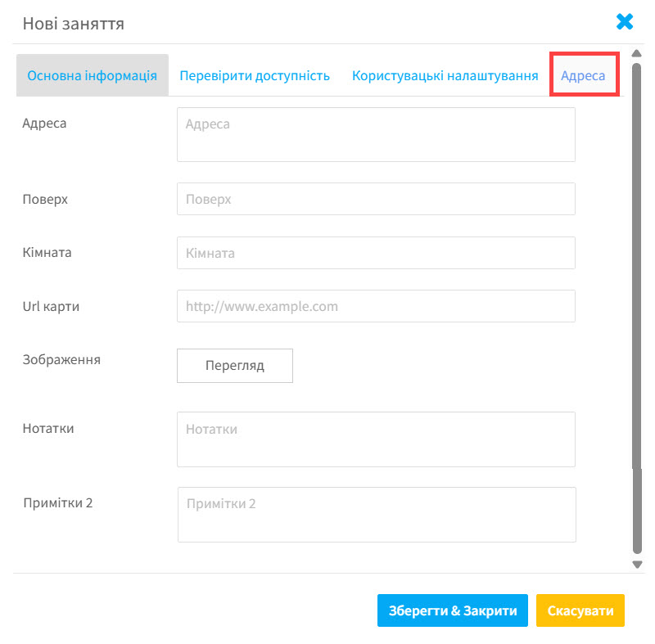Click into the Кімната input field
This screenshot has width=655, height=644.
pyautogui.click(x=376, y=253)
